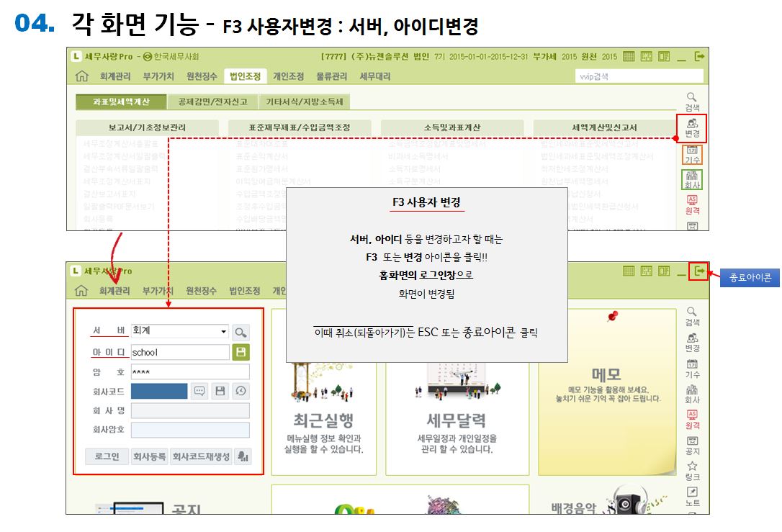Viewport: 782px width, 532px height.
Task: Click the orange-outlined 기수 period icon
Action: [692, 154]
